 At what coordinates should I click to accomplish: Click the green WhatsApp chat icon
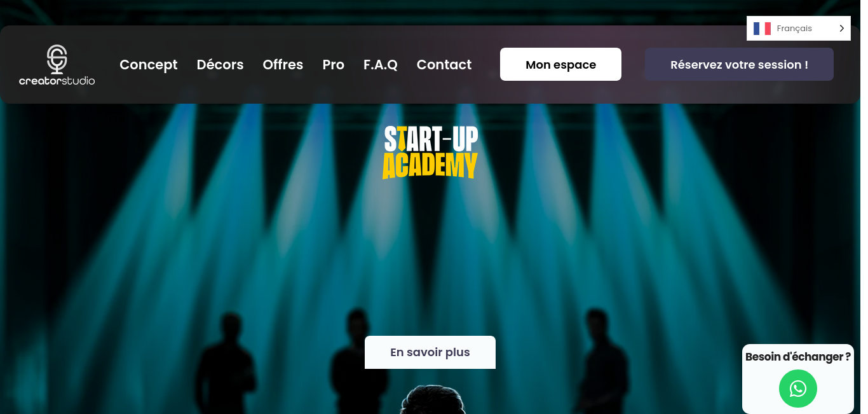[x=798, y=389]
